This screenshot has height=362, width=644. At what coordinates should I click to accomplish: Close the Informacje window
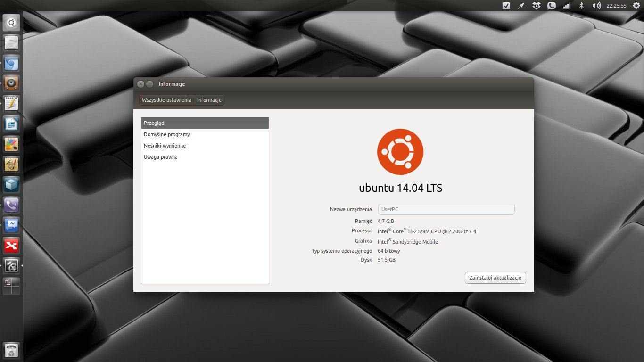point(140,84)
